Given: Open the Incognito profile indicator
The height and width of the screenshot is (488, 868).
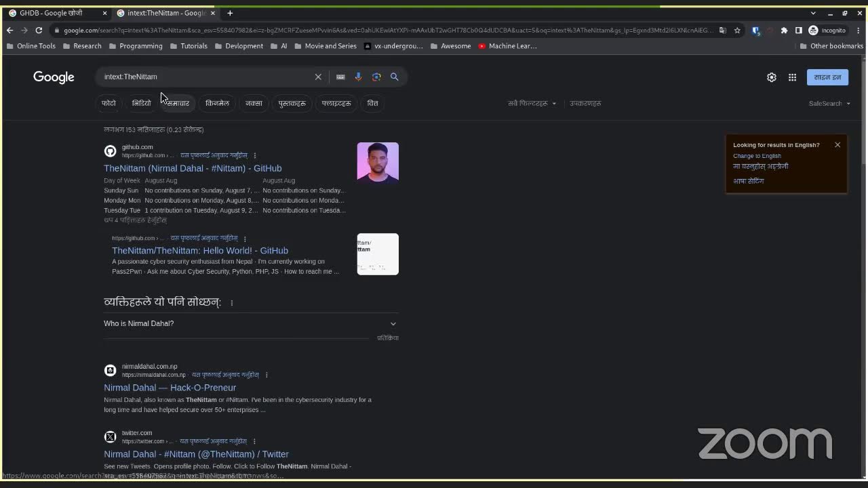Looking at the screenshot, I should pos(827,30).
